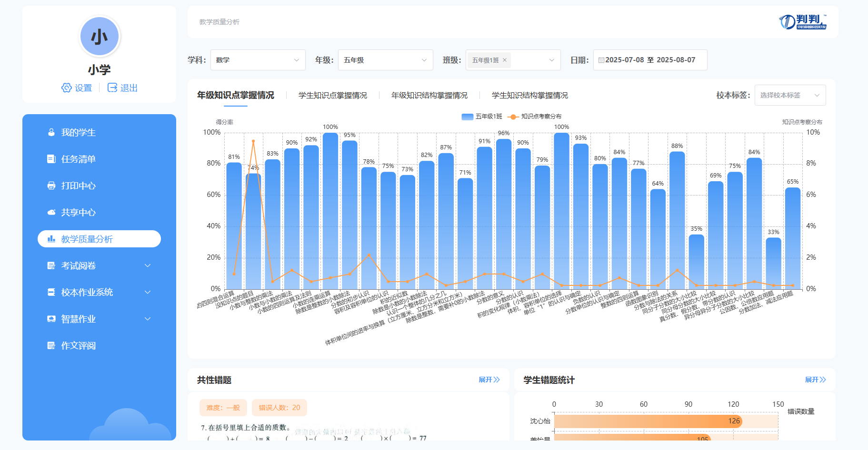Screen dimensions: 868x450
Task: Open the 学科 subject dropdown
Action: tap(258, 60)
